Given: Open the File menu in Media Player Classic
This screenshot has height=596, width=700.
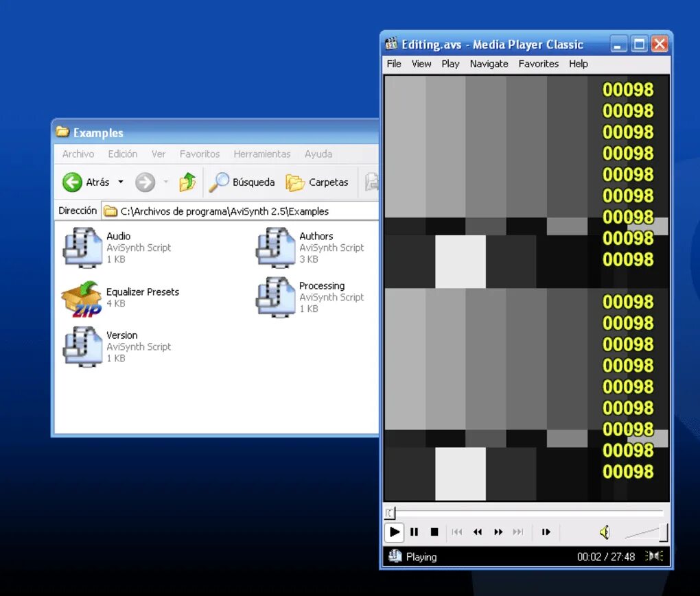Looking at the screenshot, I should [394, 64].
